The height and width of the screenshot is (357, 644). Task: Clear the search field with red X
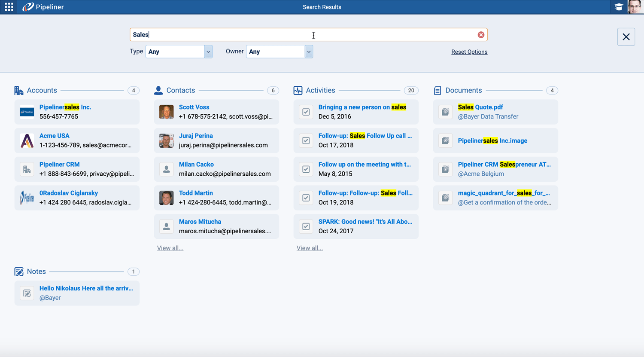481,35
